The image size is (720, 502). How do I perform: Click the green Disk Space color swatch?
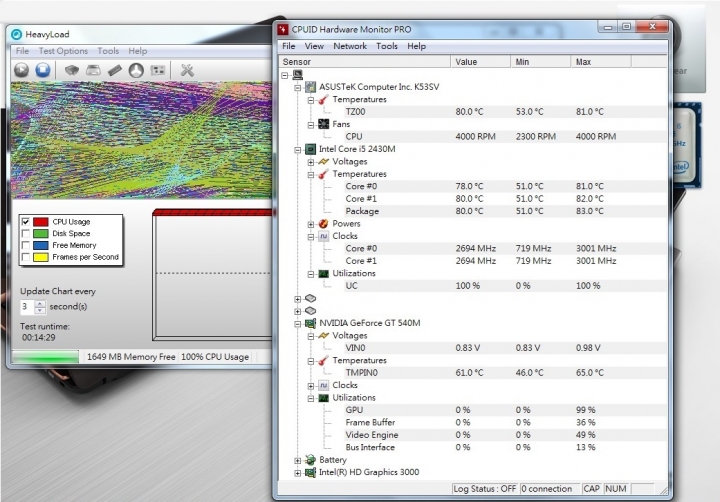click(40, 233)
